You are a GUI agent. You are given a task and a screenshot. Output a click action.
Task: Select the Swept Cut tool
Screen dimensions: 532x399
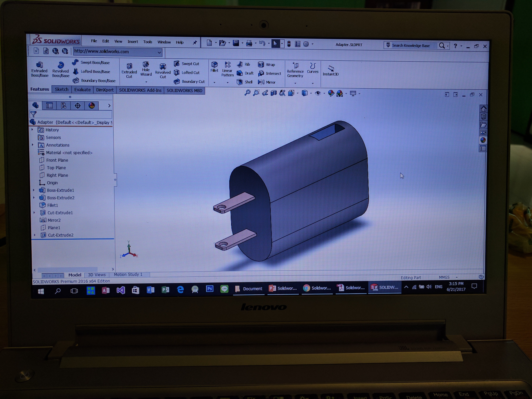pyautogui.click(x=187, y=63)
